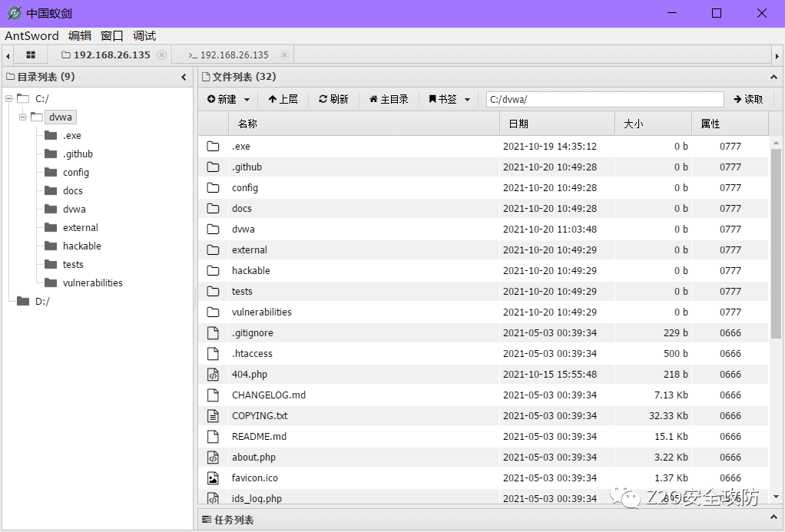Sort by 名称 column header

point(364,124)
